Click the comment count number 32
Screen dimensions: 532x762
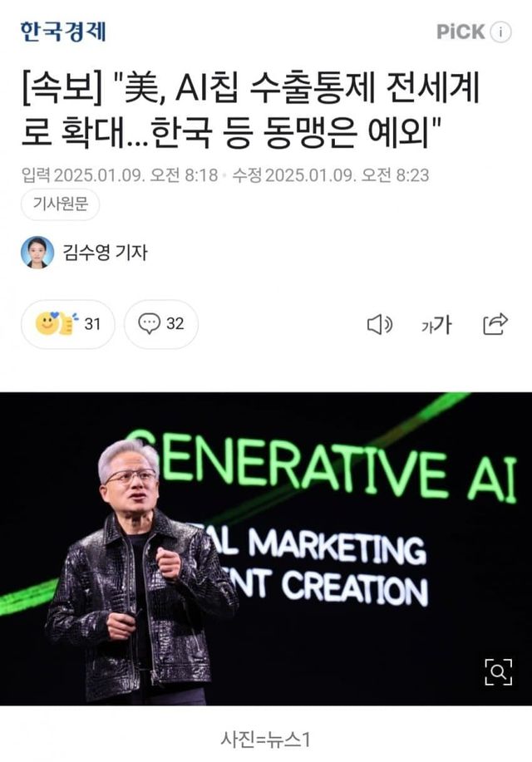pos(175,323)
